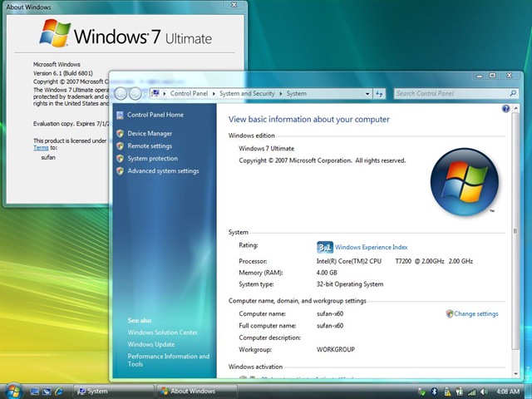Click the Bluetooth tray icon
Image resolution: width=532 pixels, height=399 pixels.
[434, 392]
